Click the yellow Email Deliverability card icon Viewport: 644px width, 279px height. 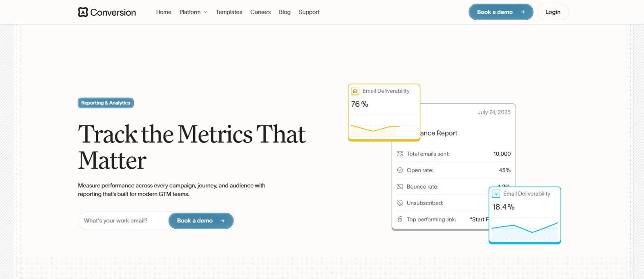pos(355,91)
